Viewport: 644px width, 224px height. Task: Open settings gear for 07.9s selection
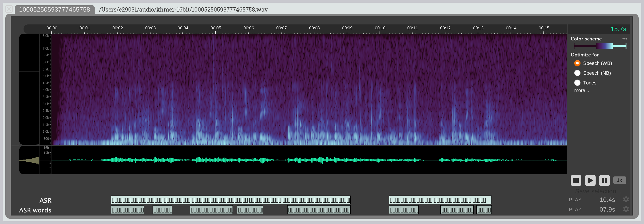click(626, 209)
